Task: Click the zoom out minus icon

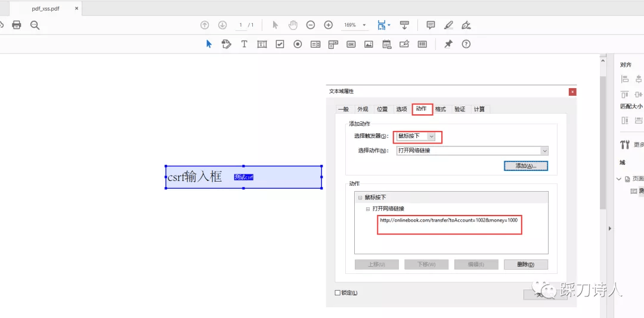Action: pos(311,25)
